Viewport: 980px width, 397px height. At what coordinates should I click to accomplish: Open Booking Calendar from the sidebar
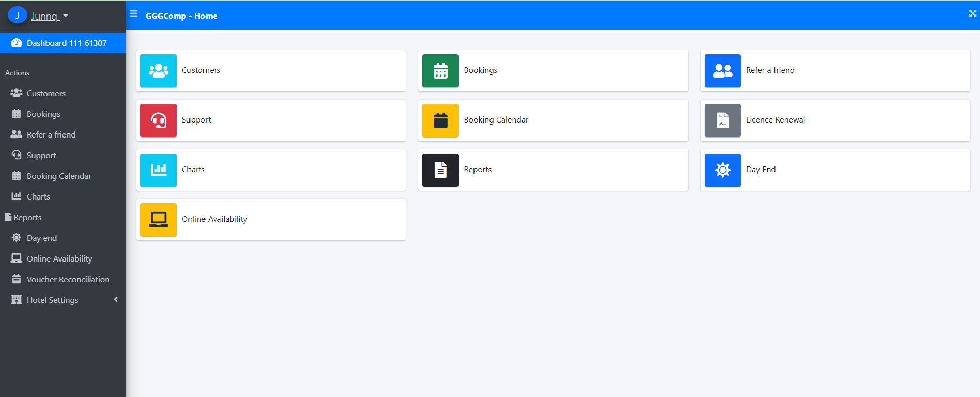tap(59, 176)
